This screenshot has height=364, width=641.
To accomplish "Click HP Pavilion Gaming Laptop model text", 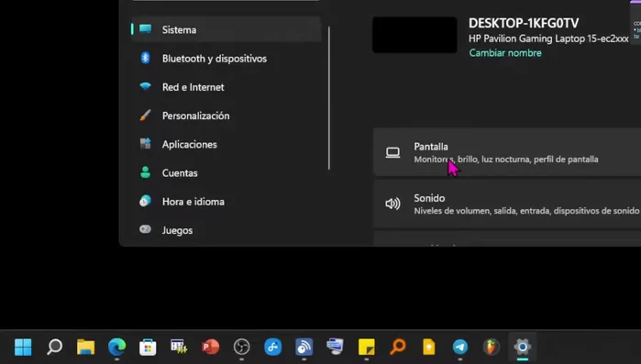I will pyautogui.click(x=548, y=39).
